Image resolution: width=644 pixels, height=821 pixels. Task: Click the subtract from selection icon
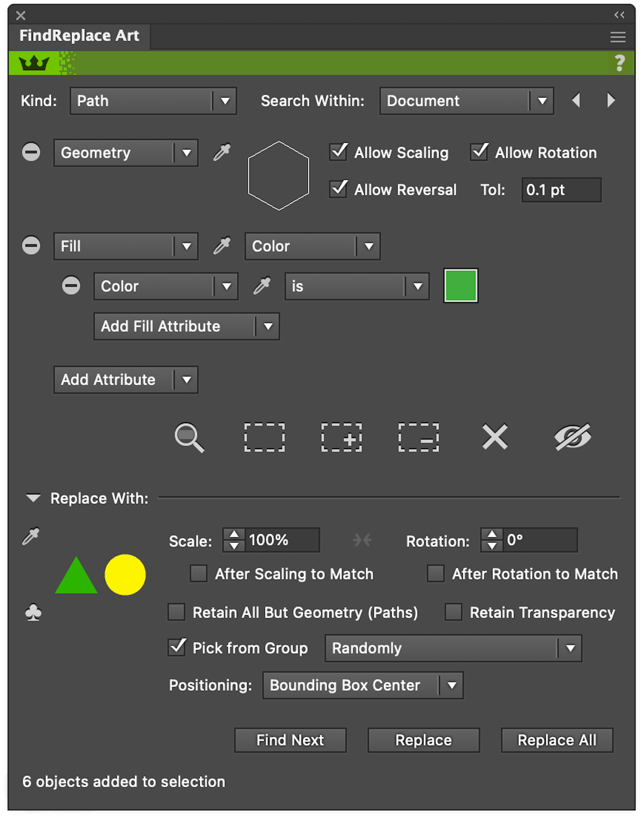(418, 438)
